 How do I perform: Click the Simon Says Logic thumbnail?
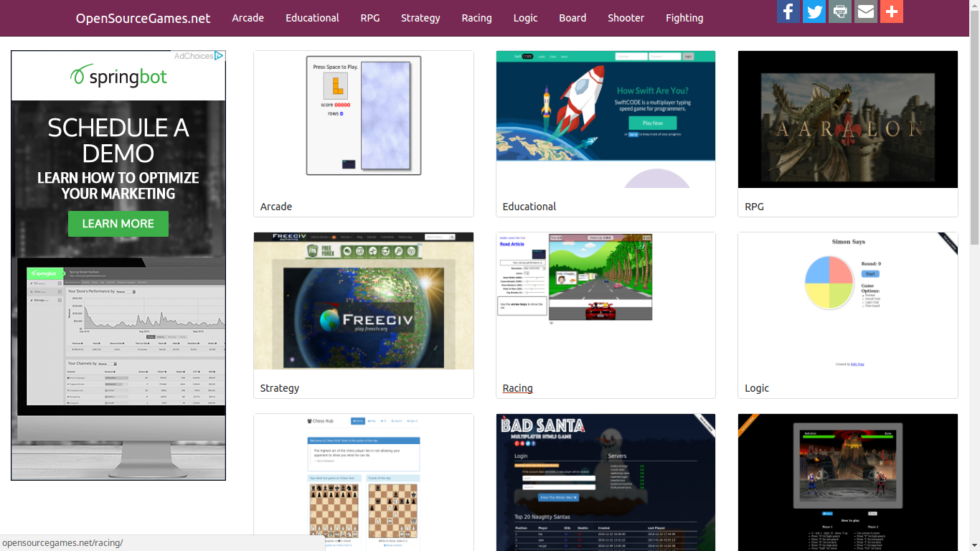coord(848,301)
